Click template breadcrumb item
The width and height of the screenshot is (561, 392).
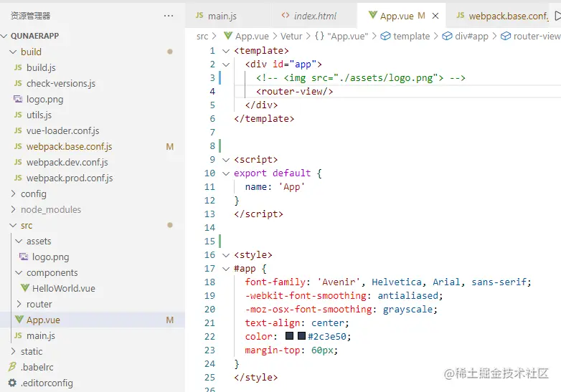405,36
